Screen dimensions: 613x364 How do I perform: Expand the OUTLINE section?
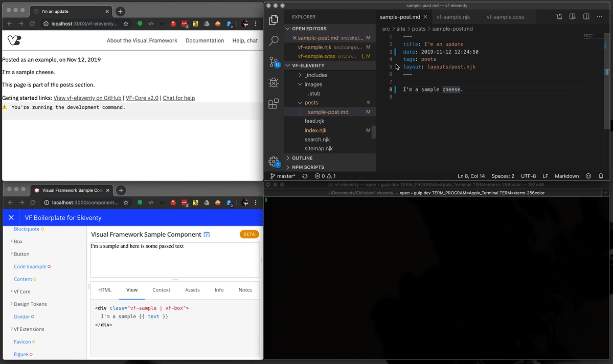(x=302, y=158)
